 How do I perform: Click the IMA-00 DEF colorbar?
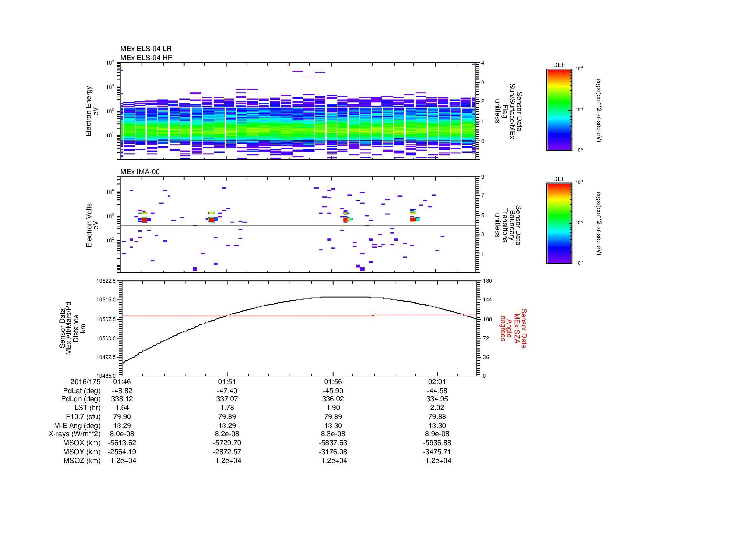(x=559, y=224)
